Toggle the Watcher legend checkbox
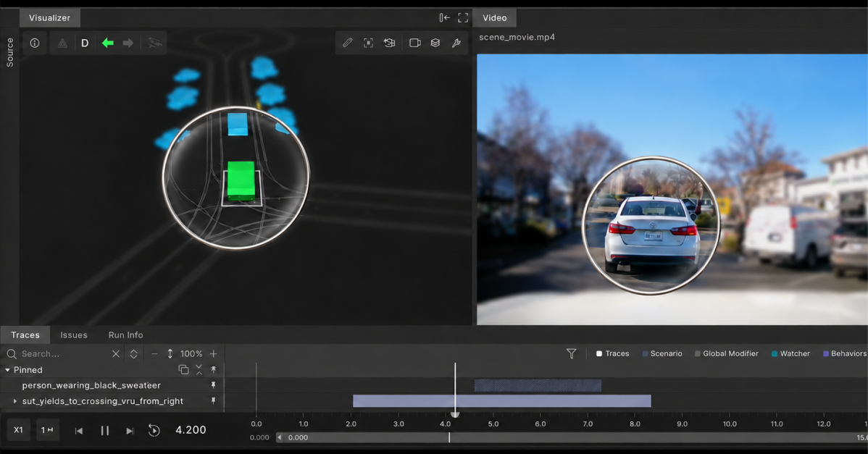 click(x=775, y=353)
